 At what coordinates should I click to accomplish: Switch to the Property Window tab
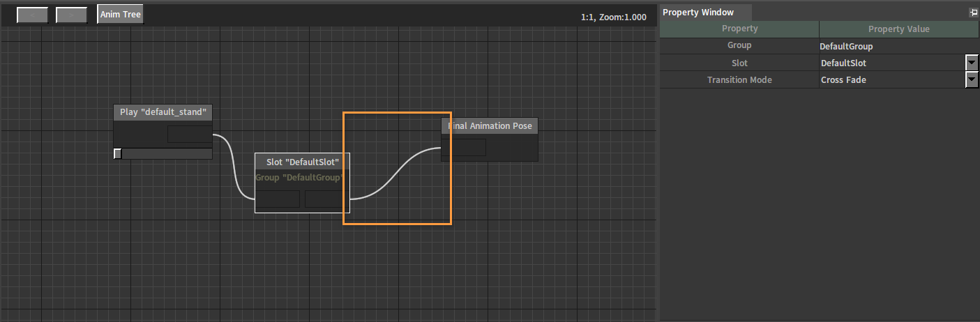click(x=698, y=12)
